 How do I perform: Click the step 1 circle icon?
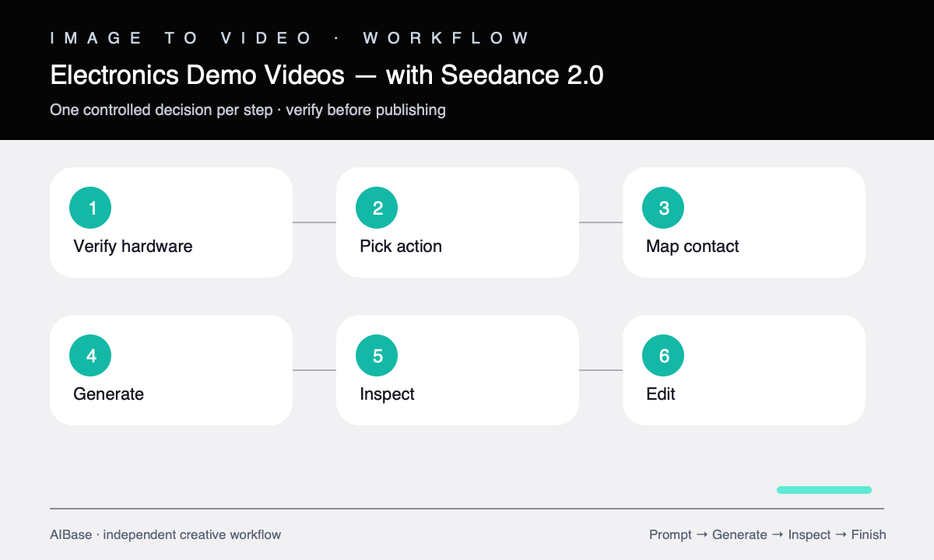tap(90, 208)
